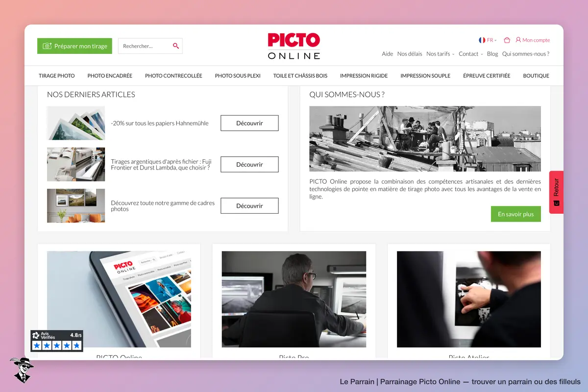588x392 pixels.
Task: Open the Avis Vérifiés rating badge
Action: tap(57, 341)
